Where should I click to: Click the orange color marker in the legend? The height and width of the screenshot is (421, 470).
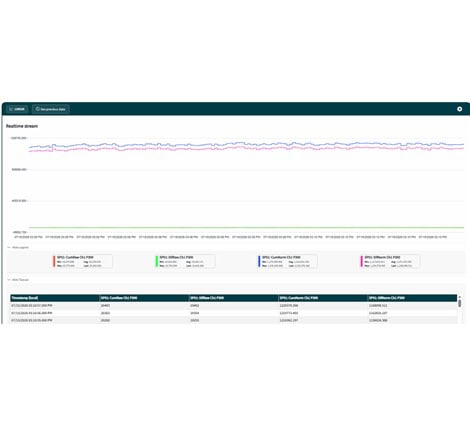point(54,261)
